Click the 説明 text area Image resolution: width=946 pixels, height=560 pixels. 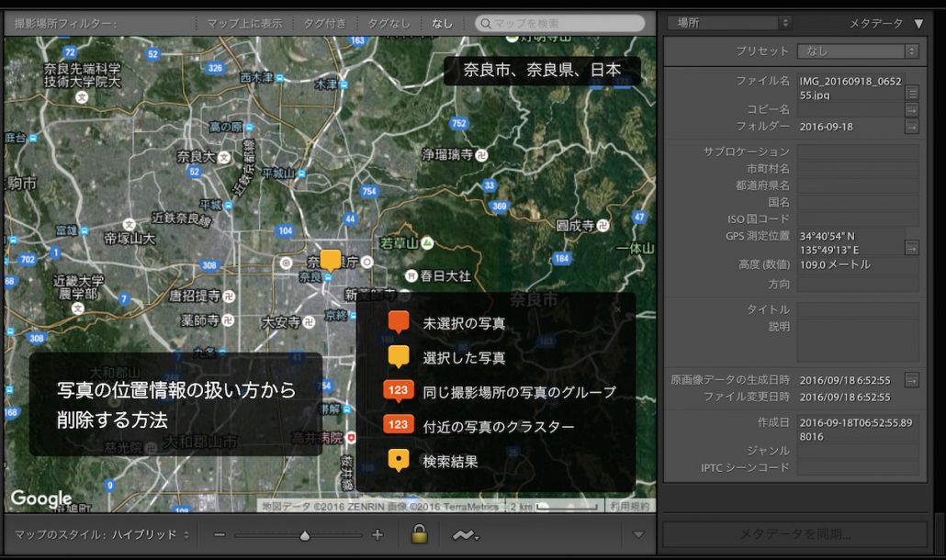pos(858,342)
